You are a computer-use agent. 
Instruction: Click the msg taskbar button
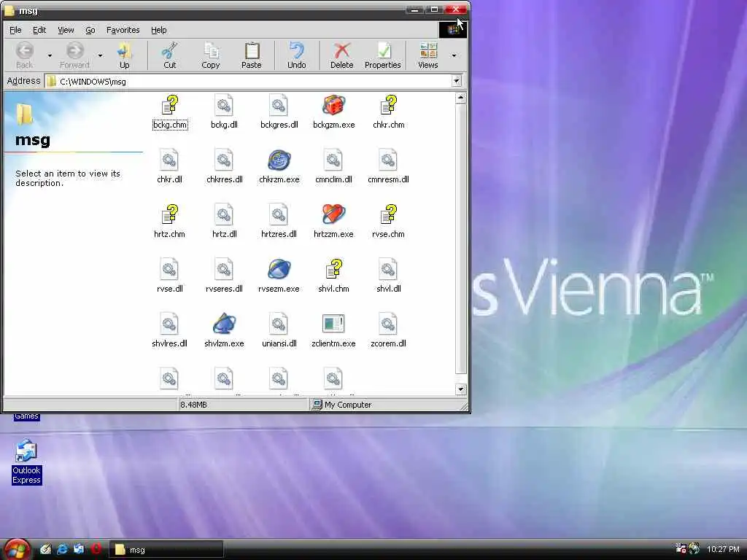tap(167, 550)
